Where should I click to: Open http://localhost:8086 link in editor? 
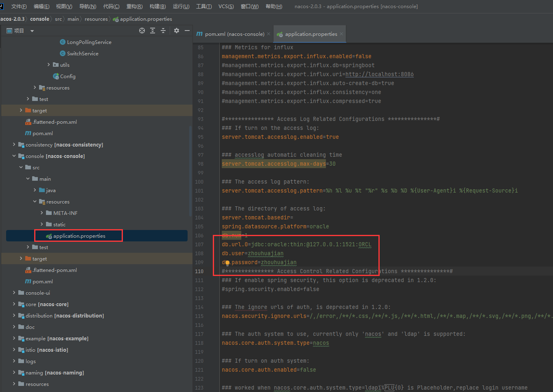click(x=379, y=74)
